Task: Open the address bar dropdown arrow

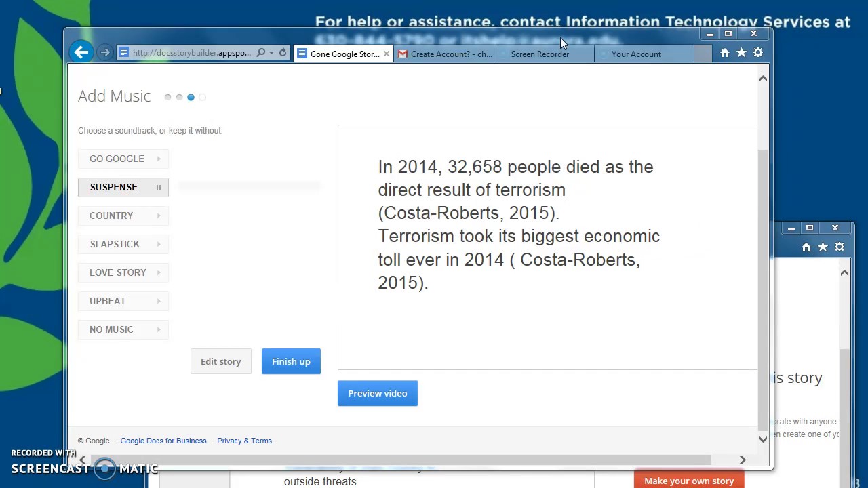Action: tap(271, 53)
